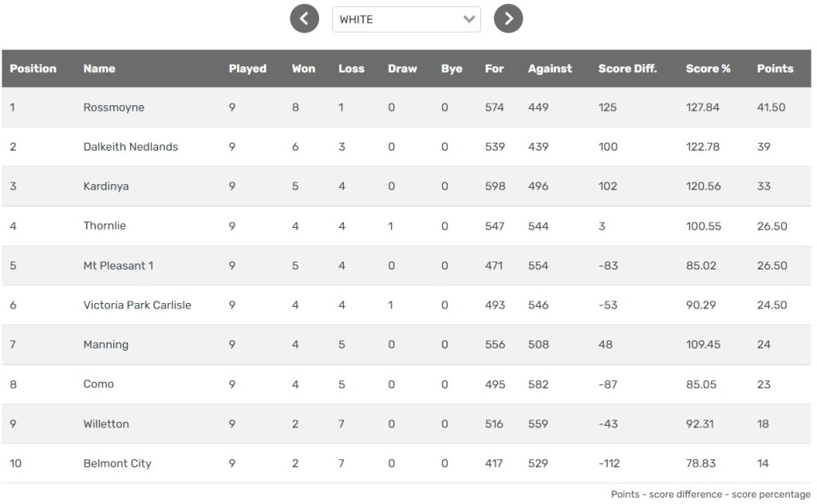817x504 pixels.
Task: Click the Played column header
Action: [247, 69]
